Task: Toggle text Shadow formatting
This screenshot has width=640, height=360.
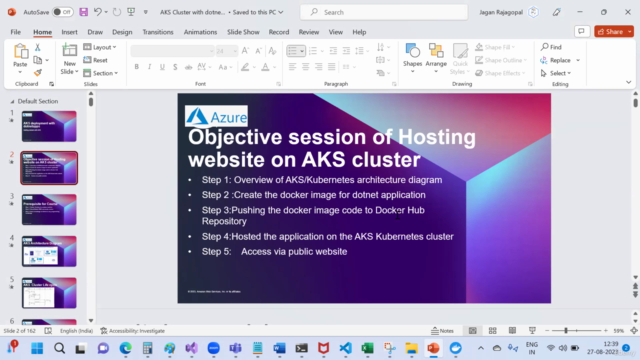Action: pos(175,67)
